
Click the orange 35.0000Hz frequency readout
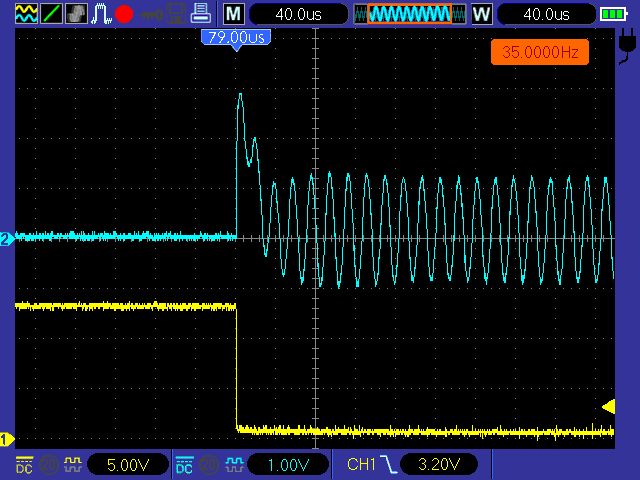point(539,52)
